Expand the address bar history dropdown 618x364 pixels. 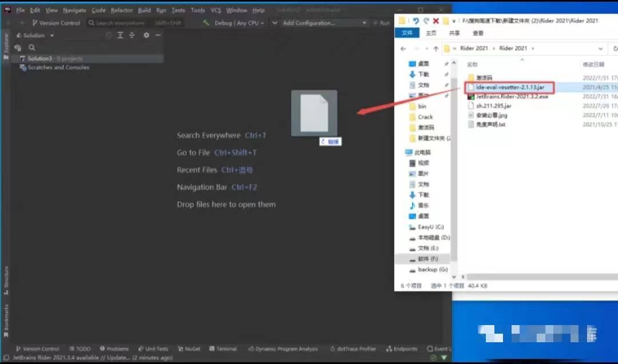point(600,49)
